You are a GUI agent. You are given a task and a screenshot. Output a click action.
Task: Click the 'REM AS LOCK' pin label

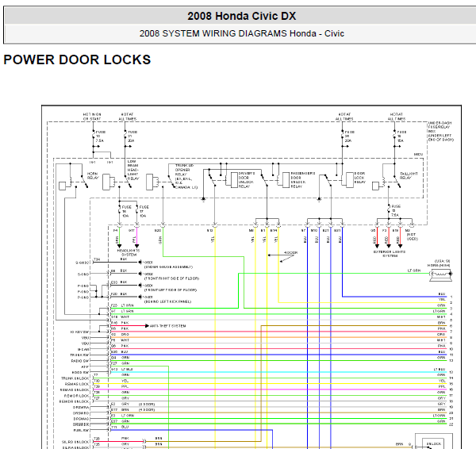click(77, 384)
